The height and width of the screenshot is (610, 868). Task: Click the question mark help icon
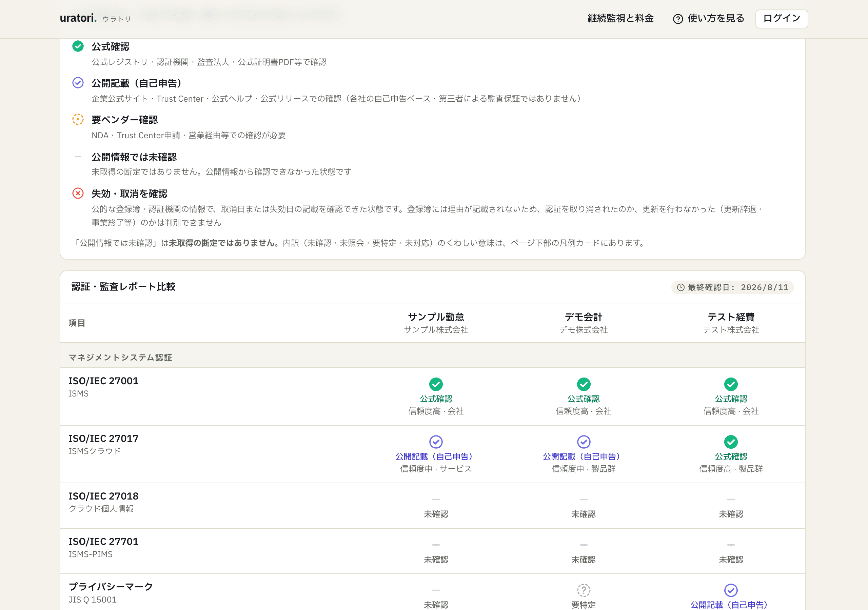point(678,19)
